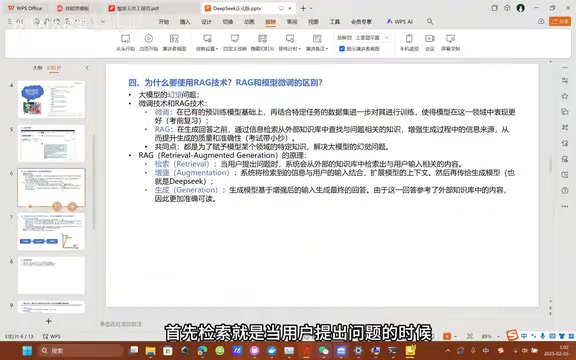Click the Windows taskbar search box
The image size is (576, 360).
pos(80,351)
